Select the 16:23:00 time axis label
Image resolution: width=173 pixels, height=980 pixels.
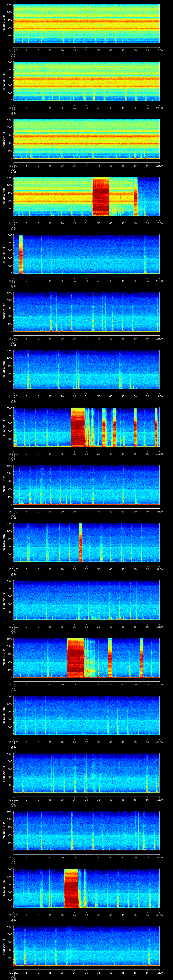pos(13,108)
